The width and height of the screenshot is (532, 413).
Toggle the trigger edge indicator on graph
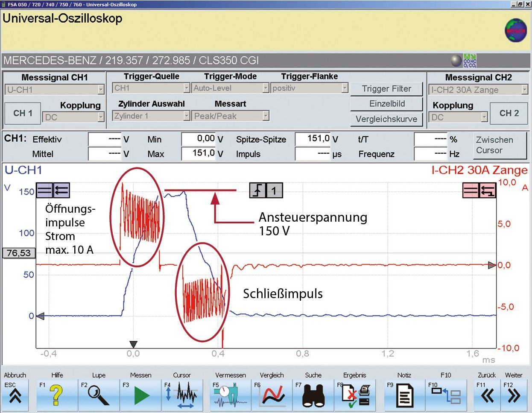click(x=258, y=190)
